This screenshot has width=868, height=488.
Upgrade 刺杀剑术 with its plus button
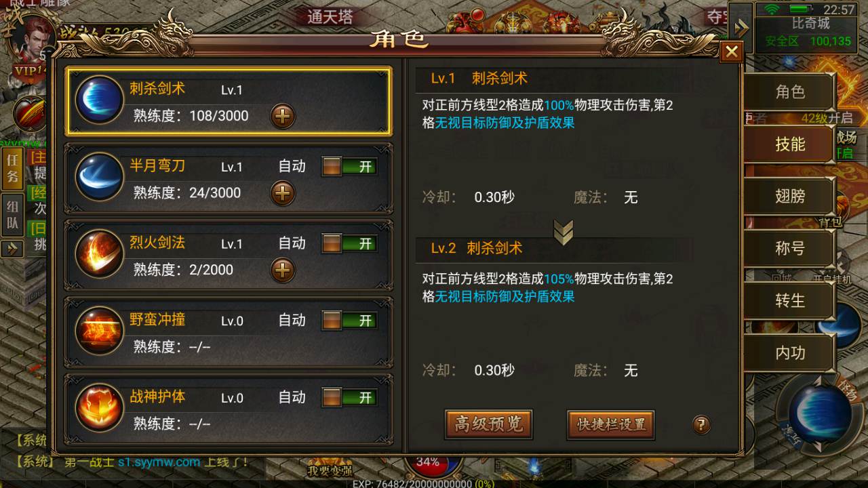click(x=283, y=117)
